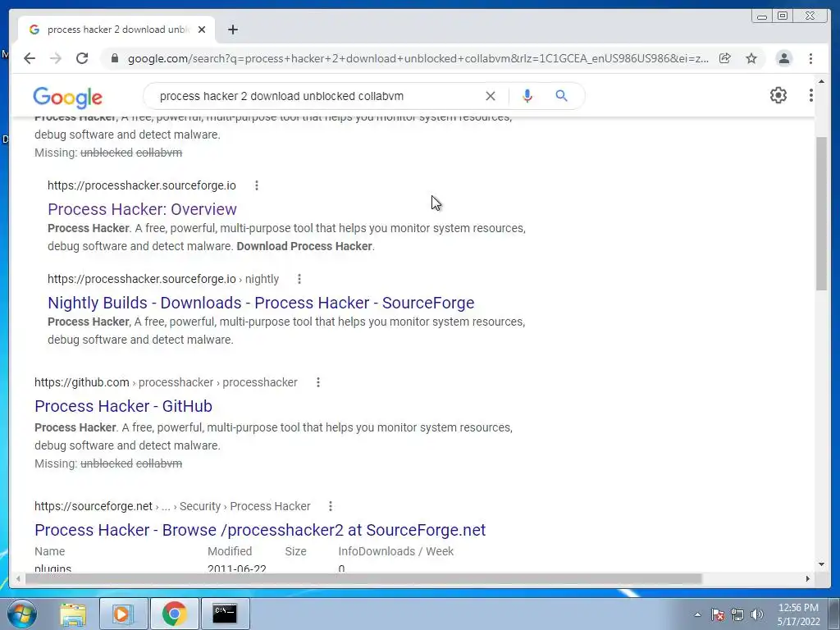Click the "Modified" column header text
Image resolution: width=840 pixels, height=630 pixels.
230,551
